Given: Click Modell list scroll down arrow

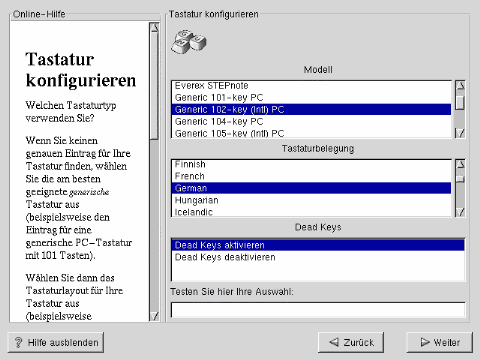Looking at the screenshot, I should [460, 133].
